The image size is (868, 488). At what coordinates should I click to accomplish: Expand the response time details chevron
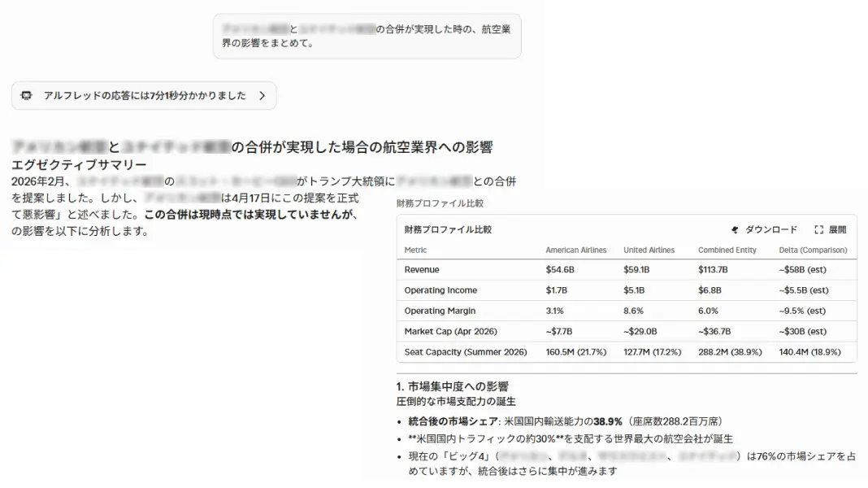263,96
